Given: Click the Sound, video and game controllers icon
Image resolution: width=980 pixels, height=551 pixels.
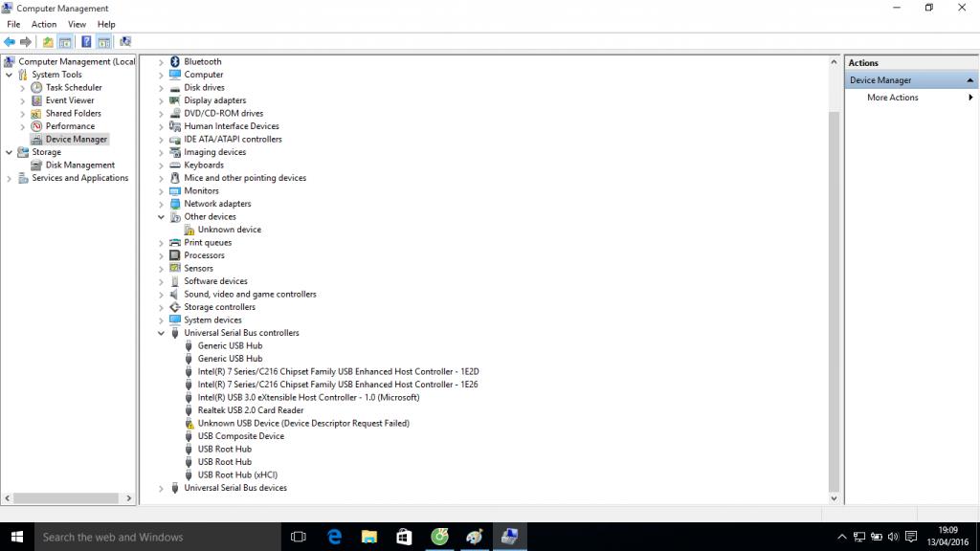Looking at the screenshot, I should tap(175, 295).
